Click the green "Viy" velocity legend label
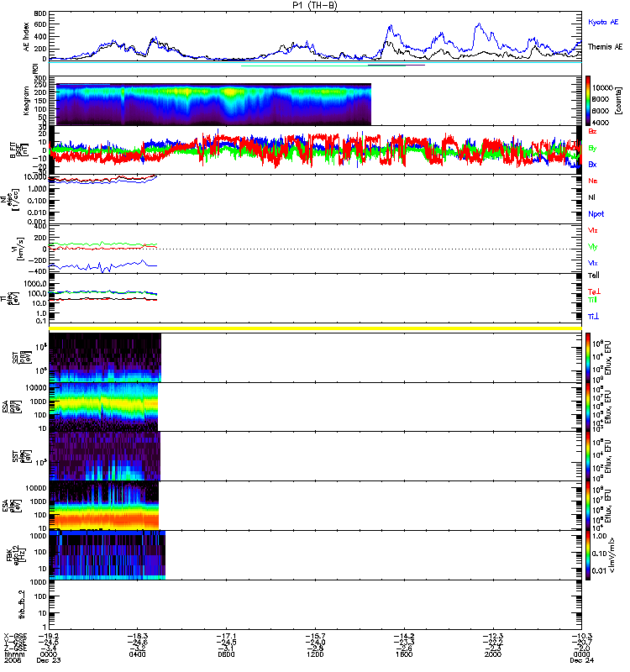 point(593,247)
